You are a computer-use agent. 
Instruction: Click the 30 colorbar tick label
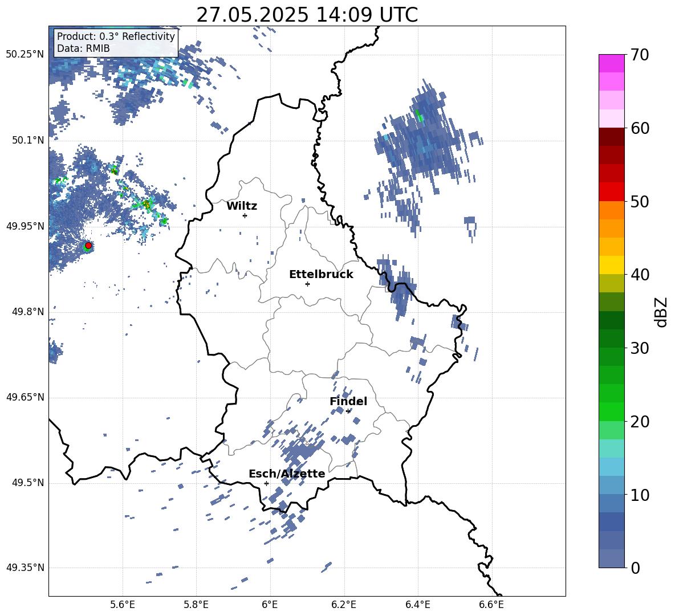click(640, 348)
